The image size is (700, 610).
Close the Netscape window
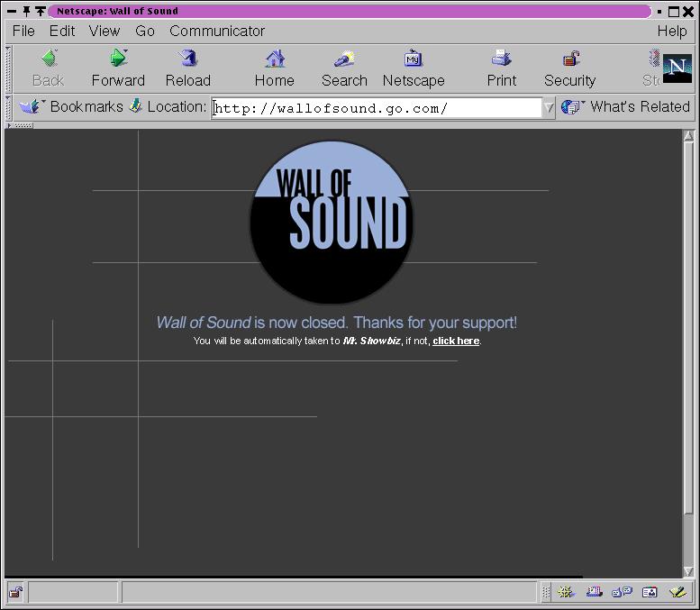(x=688, y=12)
